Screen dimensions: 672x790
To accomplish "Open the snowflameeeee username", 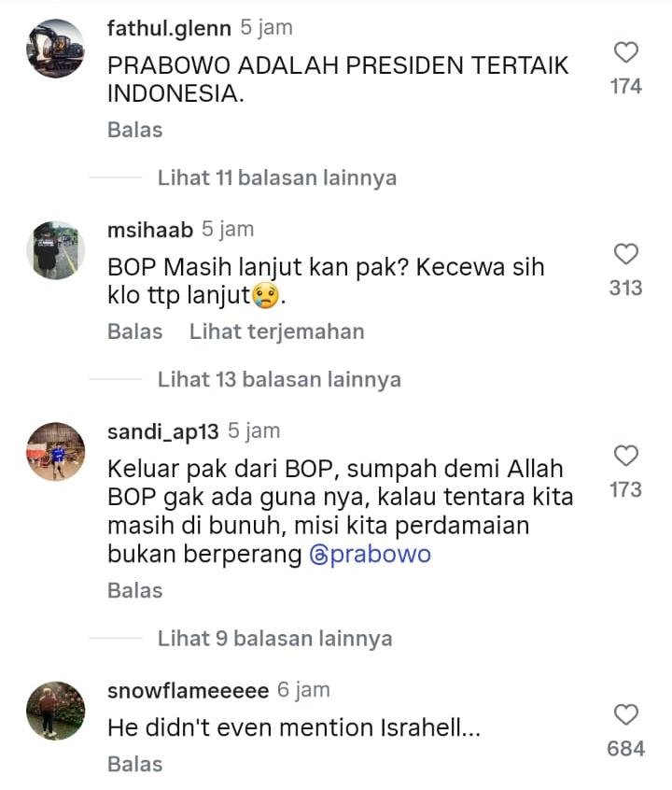I will pos(188,690).
